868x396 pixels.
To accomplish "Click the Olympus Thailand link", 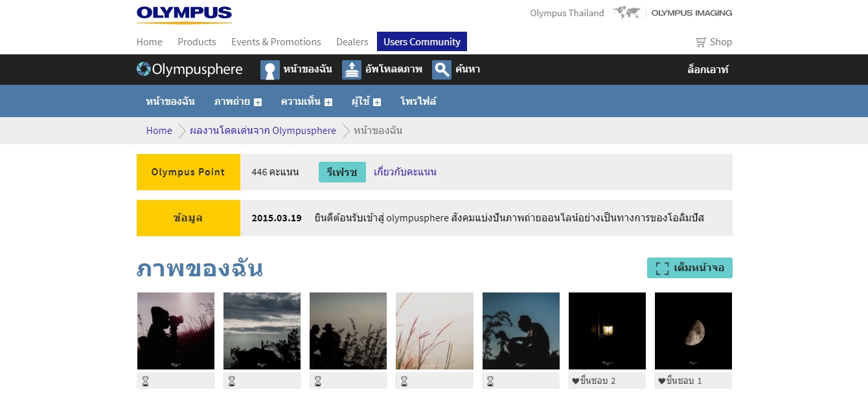I will click(x=567, y=13).
